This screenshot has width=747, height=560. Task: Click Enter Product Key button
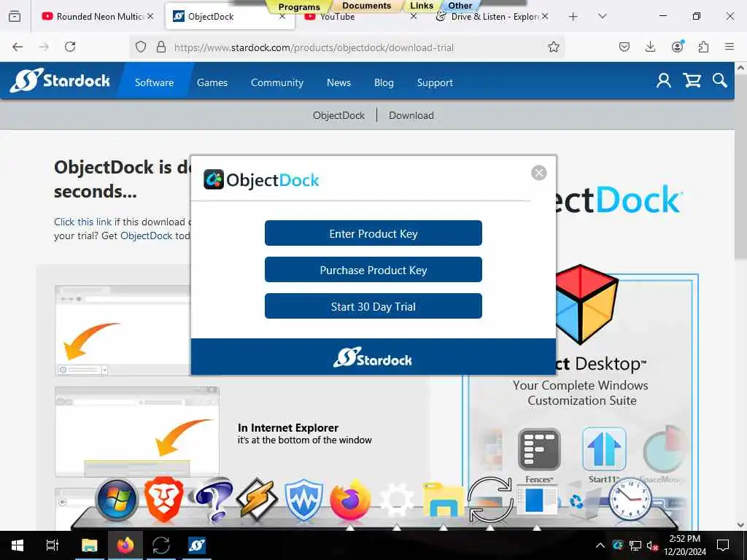pos(373,233)
